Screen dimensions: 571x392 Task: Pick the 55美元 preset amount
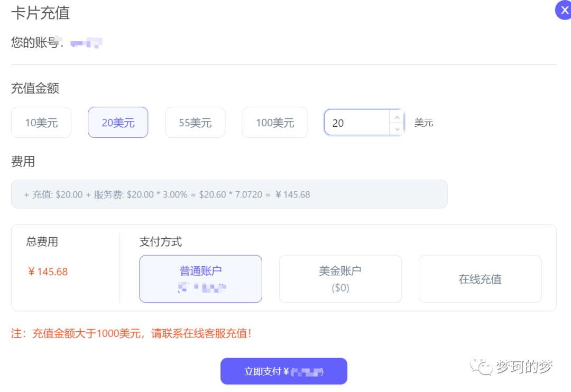pos(195,123)
